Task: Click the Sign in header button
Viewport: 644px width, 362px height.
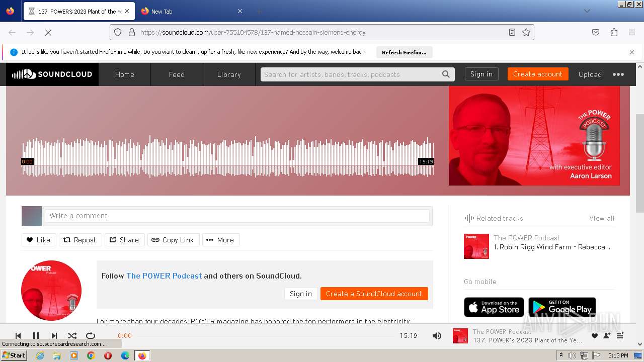Action: [481, 74]
